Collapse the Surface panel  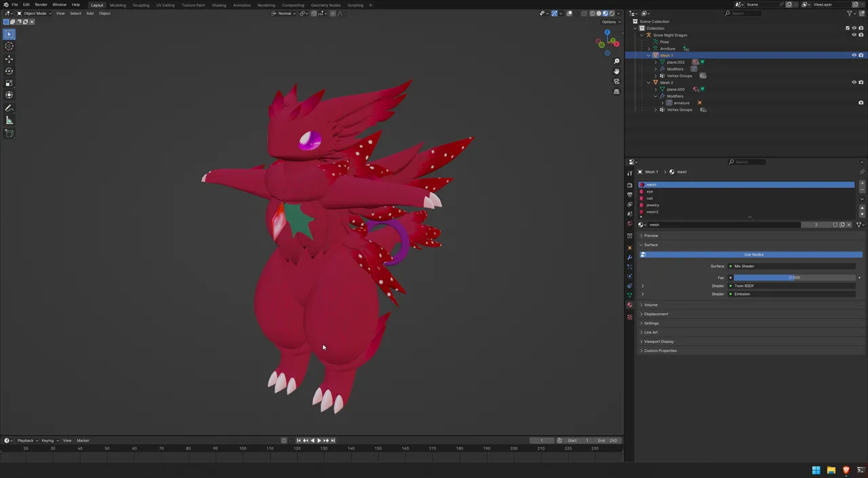[x=651, y=245]
